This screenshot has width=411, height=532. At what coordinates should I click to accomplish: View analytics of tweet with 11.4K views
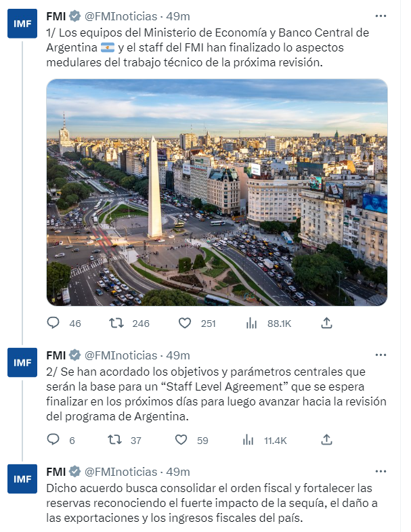tap(248, 440)
